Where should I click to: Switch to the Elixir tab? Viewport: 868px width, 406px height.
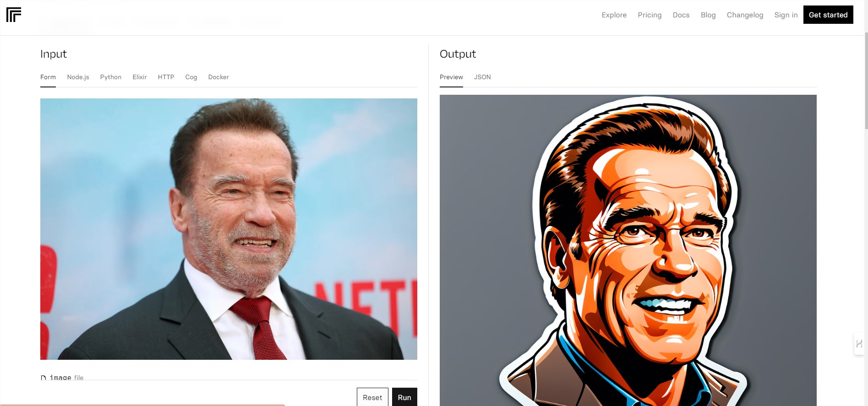[140, 77]
